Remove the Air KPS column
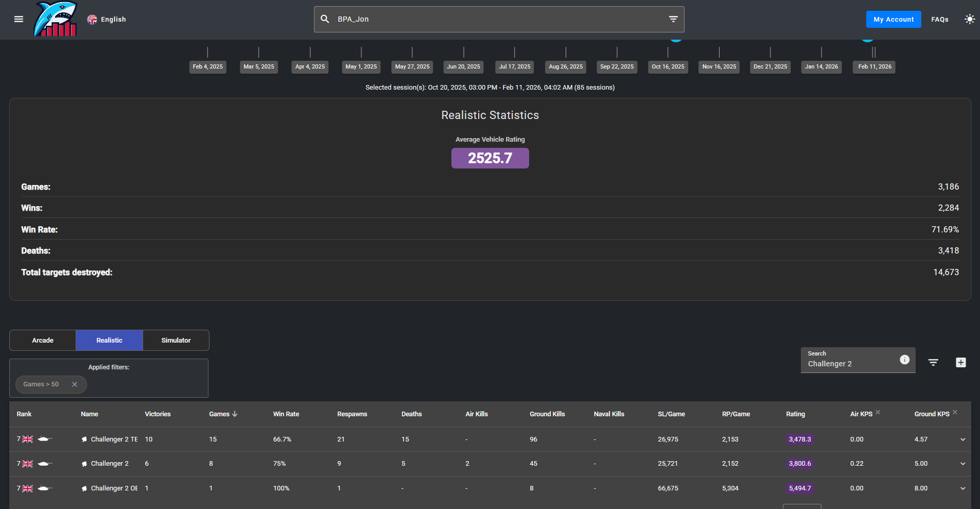Image resolution: width=980 pixels, height=509 pixels. (x=878, y=412)
